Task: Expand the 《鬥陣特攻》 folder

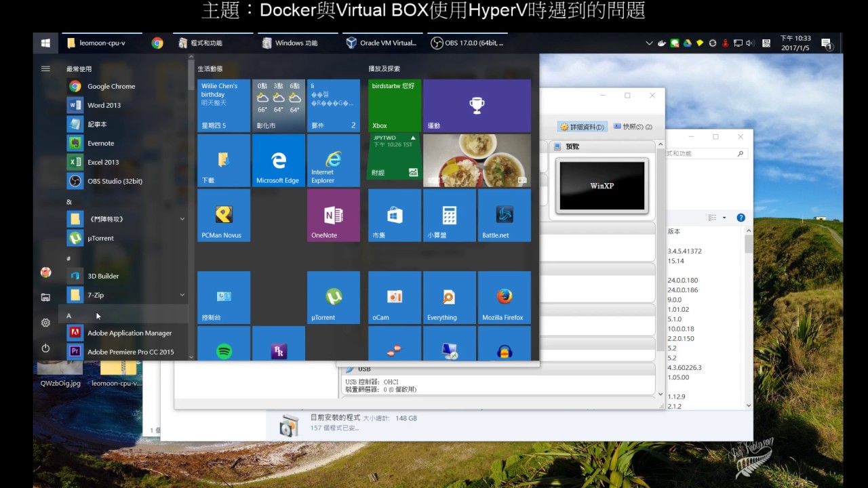Action: pyautogui.click(x=125, y=219)
